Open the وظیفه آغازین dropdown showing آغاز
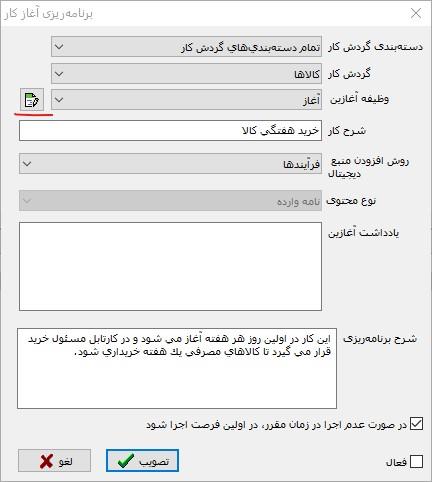 [x=186, y=99]
